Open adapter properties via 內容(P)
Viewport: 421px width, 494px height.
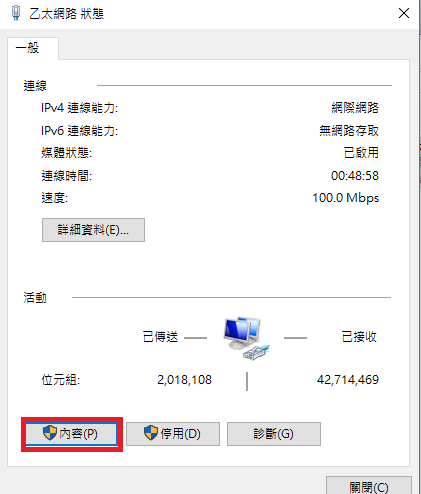pyautogui.click(x=72, y=434)
